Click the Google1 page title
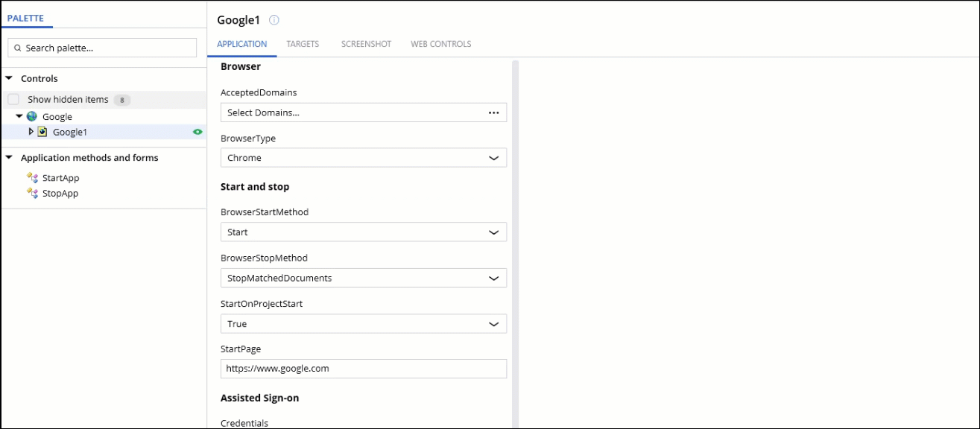Image resolution: width=980 pixels, height=429 pixels. pos(238,20)
